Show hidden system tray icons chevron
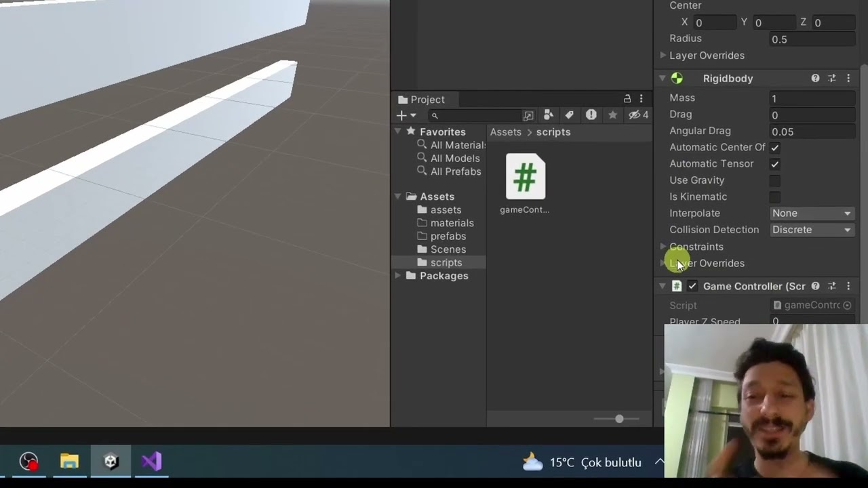This screenshot has height=488, width=868. pyautogui.click(x=658, y=462)
